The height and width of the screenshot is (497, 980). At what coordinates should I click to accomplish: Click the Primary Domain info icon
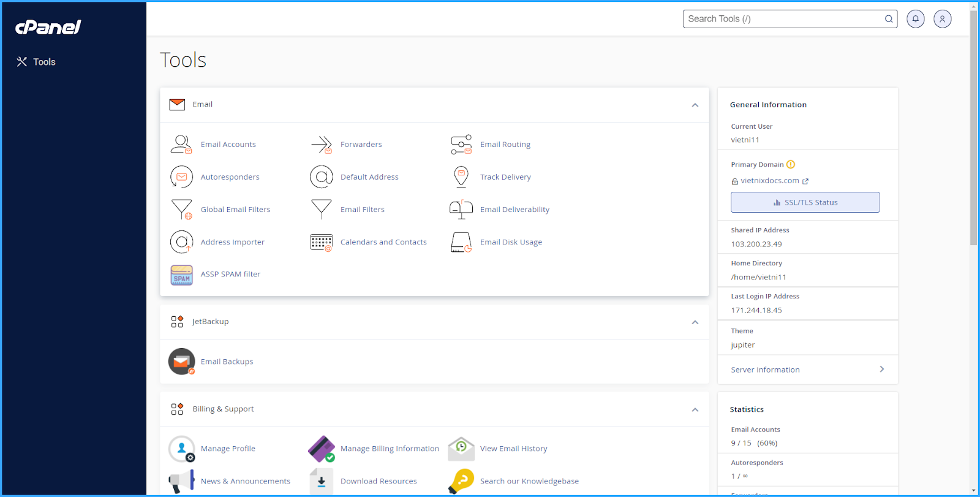pos(791,164)
